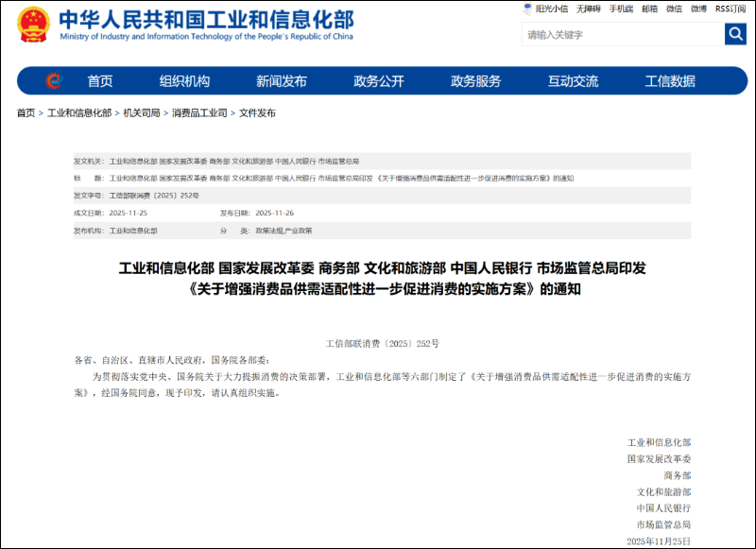Click the 无障碍 accessibility link
The image size is (756, 549).
click(x=589, y=8)
